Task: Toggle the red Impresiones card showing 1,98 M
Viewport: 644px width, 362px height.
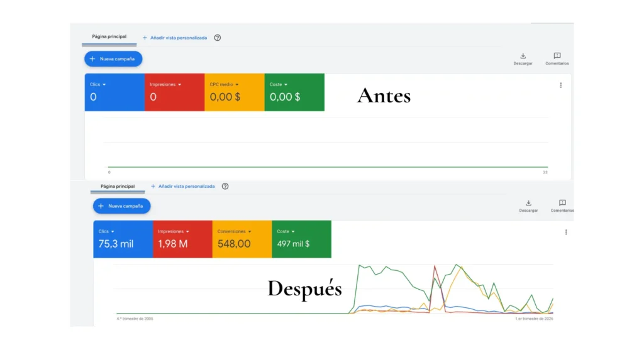Action: pos(182,239)
